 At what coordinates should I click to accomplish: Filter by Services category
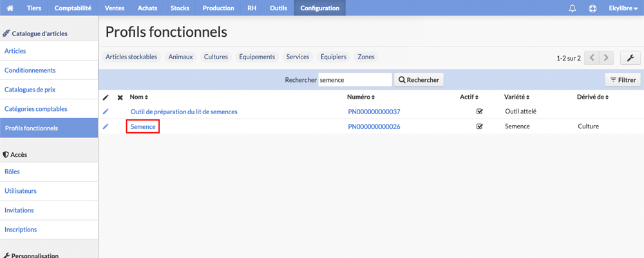[298, 57]
